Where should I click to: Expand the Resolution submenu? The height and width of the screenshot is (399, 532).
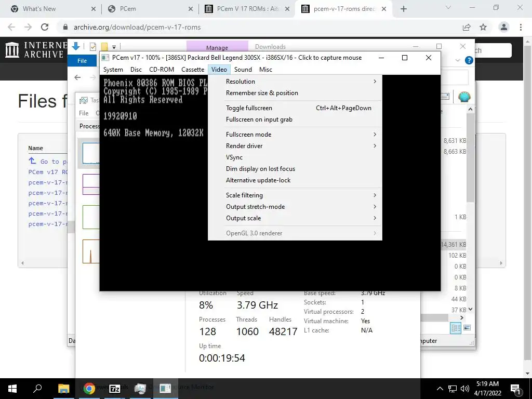click(295, 82)
